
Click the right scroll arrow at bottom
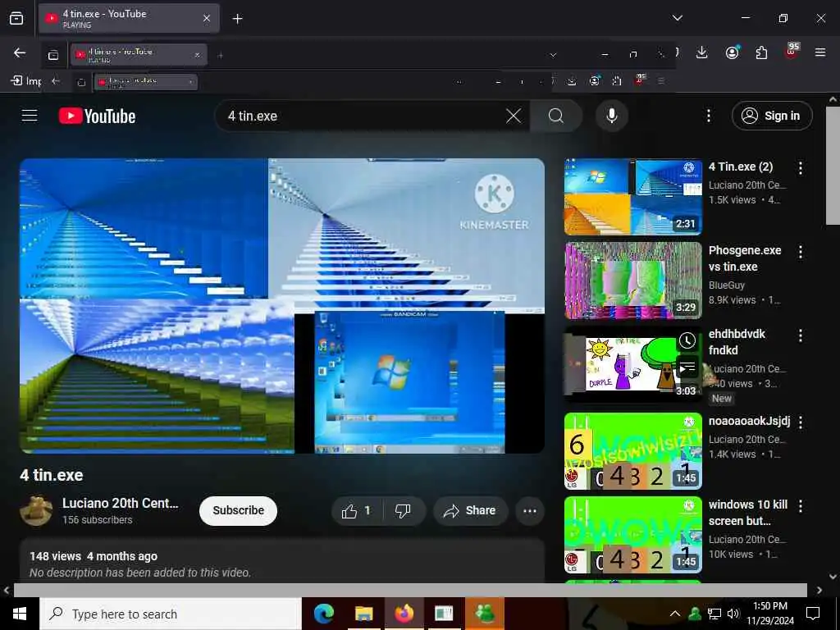(819, 590)
